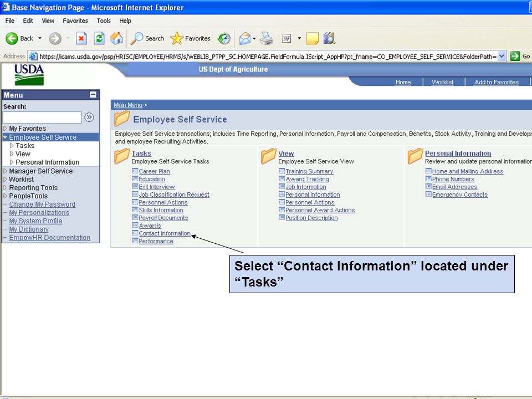Click the menu Search text box
532x399 pixels.
point(42,117)
